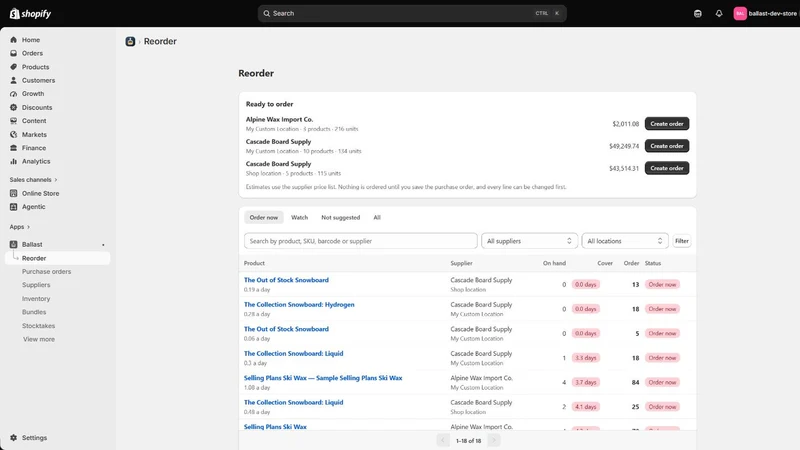The height and width of the screenshot is (450, 800).
Task: Create order for Alpine Wax Import Co.
Action: (x=667, y=123)
